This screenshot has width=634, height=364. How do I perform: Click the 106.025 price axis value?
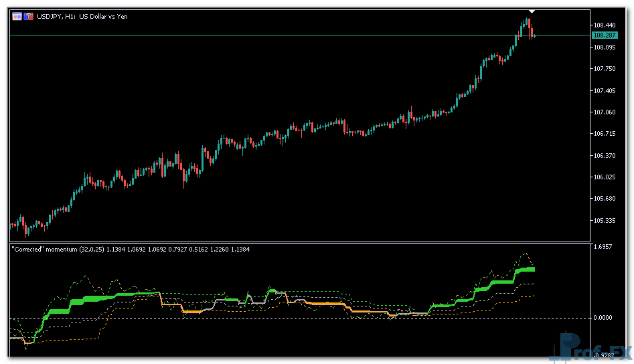(x=604, y=177)
